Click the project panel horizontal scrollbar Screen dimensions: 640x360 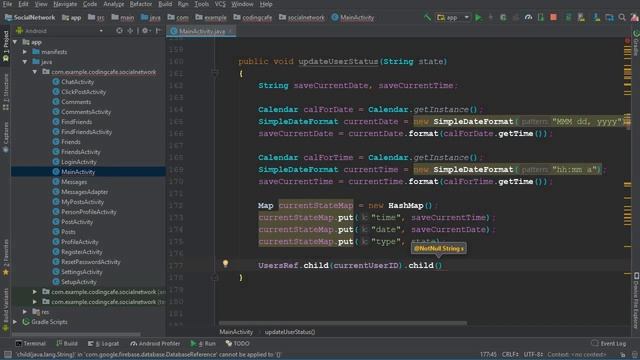[x=76, y=334]
